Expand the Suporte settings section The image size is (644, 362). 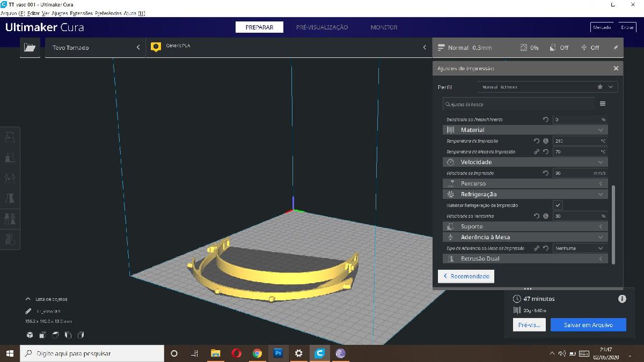(525, 226)
